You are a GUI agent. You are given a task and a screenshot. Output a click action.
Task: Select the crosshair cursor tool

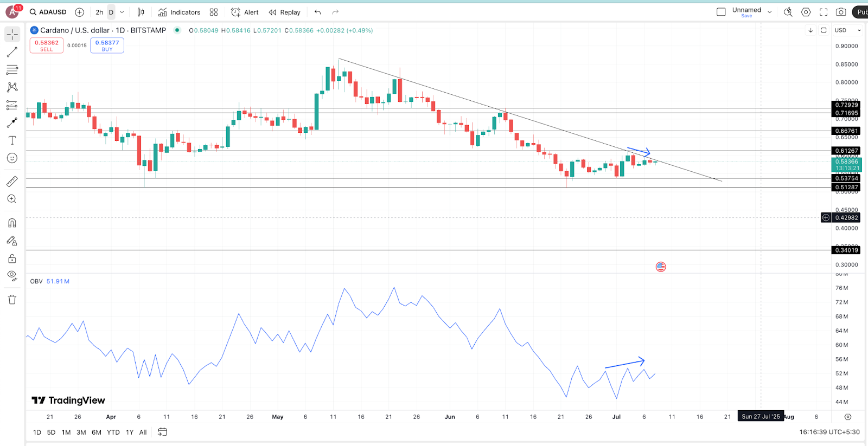[x=12, y=34]
